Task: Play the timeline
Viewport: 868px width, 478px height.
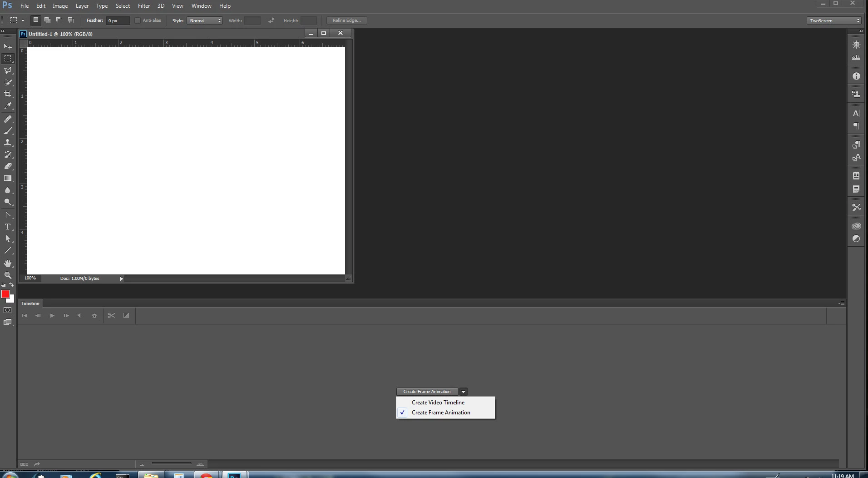Action: point(52,315)
